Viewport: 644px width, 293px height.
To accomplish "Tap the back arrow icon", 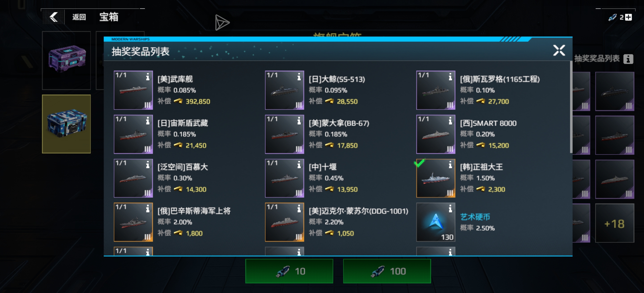I will tap(54, 17).
